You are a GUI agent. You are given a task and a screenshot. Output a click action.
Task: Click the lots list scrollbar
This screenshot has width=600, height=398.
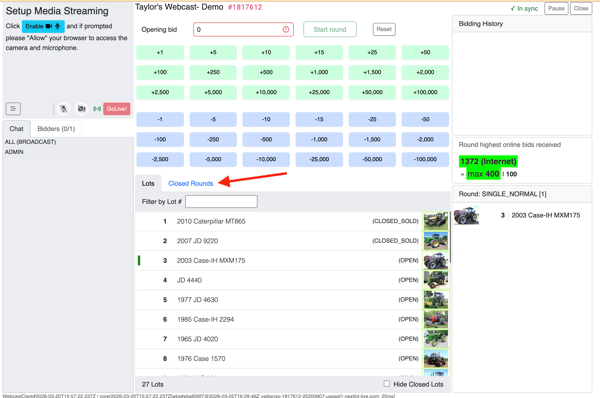coord(450,237)
